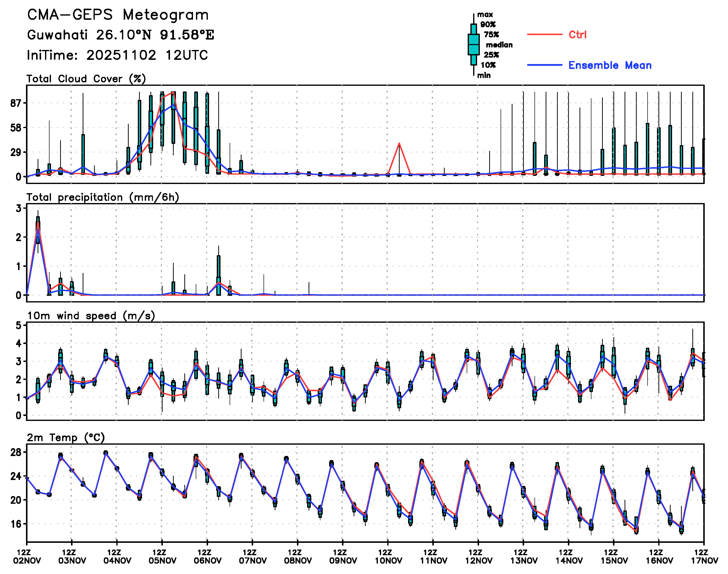Click the 12Z 02NOV time axis label
728x574 pixels.
pos(27,556)
